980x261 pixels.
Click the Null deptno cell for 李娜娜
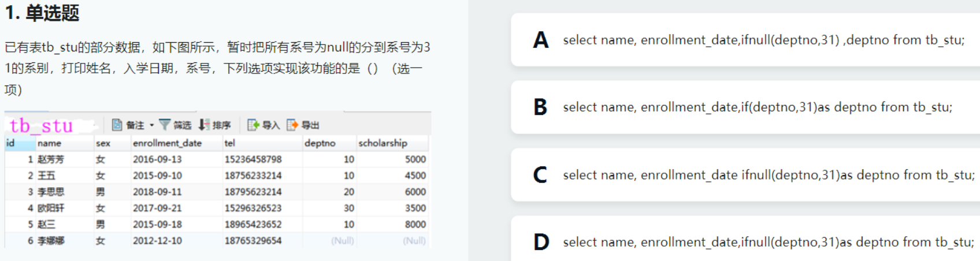click(343, 241)
